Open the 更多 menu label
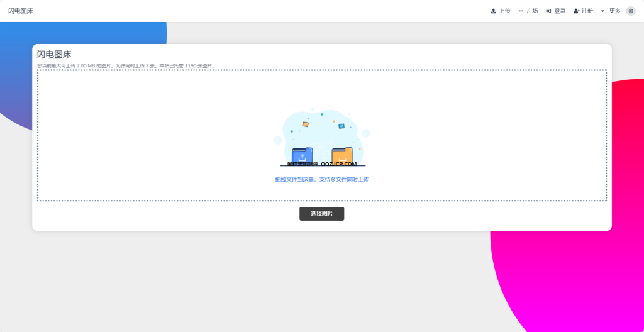Viewport: 644px width, 332px height. [614, 11]
